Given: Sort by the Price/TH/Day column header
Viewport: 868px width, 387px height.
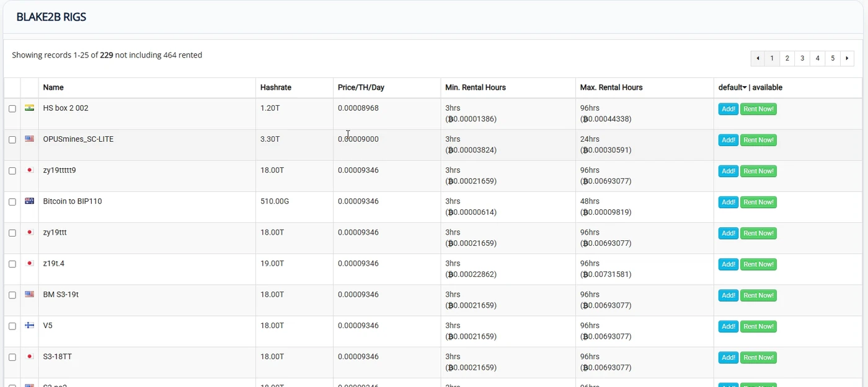Looking at the screenshot, I should click(361, 87).
